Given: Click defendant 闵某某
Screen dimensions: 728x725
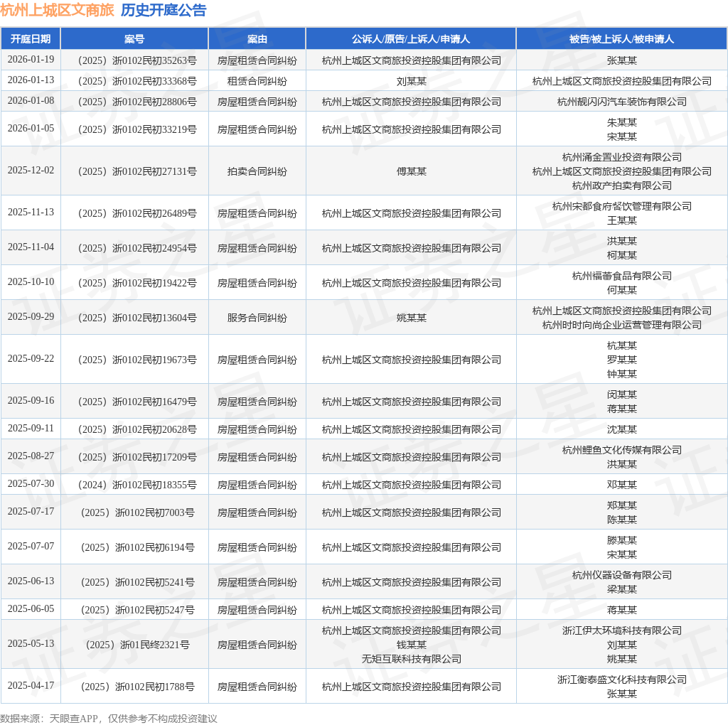Looking at the screenshot, I should (x=621, y=394).
